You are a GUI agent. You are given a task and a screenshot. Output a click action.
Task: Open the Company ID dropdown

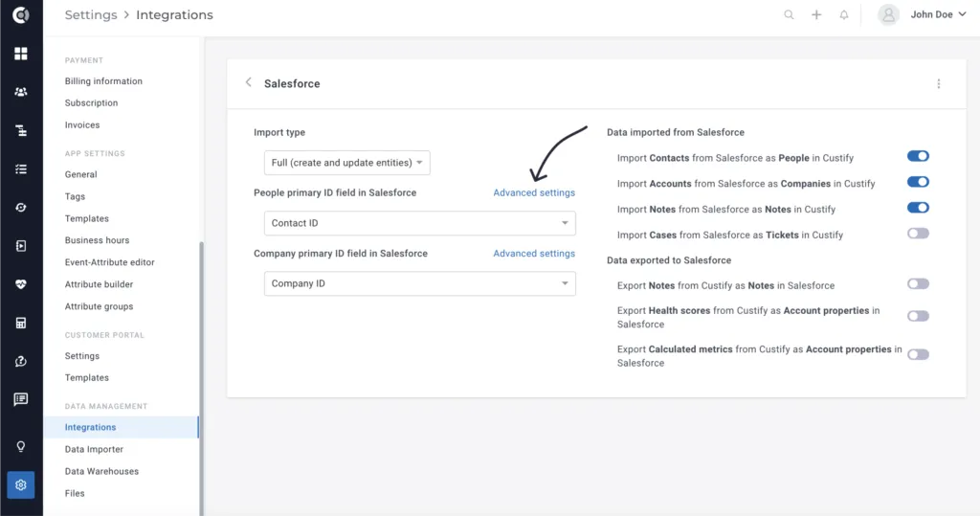419,284
